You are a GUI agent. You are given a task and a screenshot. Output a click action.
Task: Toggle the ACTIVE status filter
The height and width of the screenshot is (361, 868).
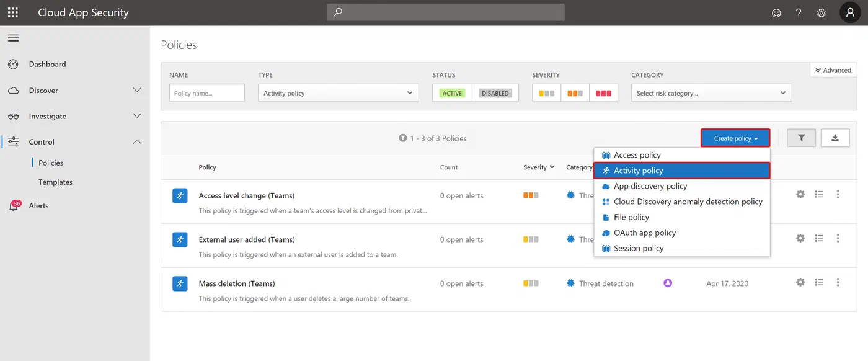453,93
